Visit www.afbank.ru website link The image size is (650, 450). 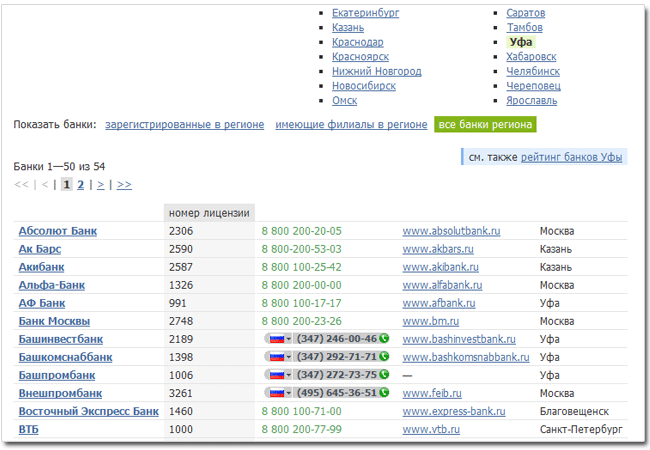[439, 303]
